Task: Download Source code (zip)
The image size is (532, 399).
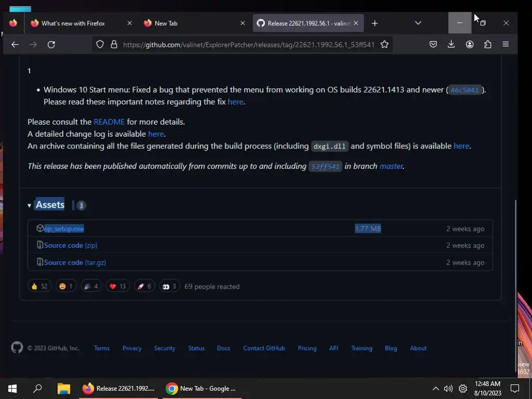Action: tap(71, 245)
